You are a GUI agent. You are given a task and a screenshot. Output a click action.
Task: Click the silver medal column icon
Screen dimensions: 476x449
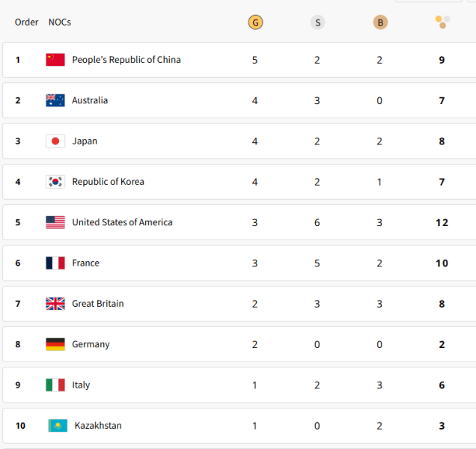click(x=317, y=22)
